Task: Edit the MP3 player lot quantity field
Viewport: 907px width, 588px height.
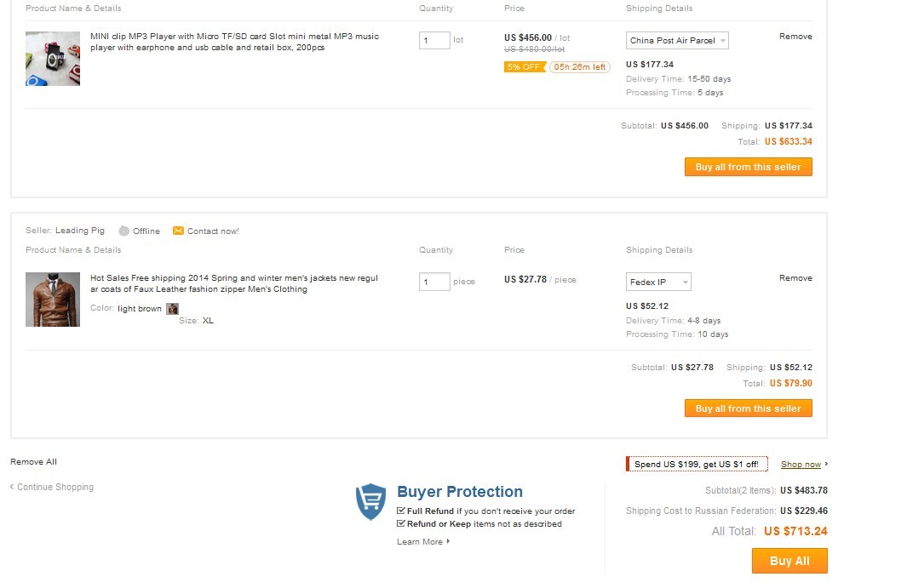Action: click(x=434, y=41)
